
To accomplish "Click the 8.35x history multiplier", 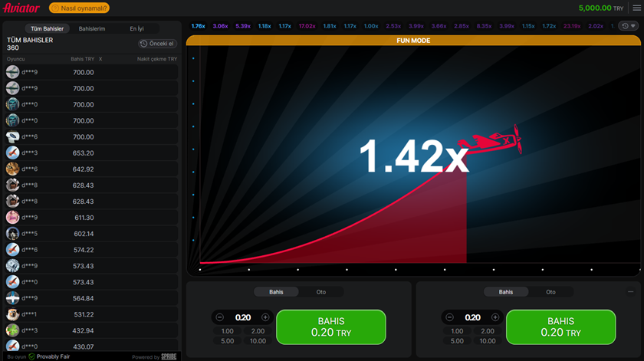I will [x=484, y=26].
